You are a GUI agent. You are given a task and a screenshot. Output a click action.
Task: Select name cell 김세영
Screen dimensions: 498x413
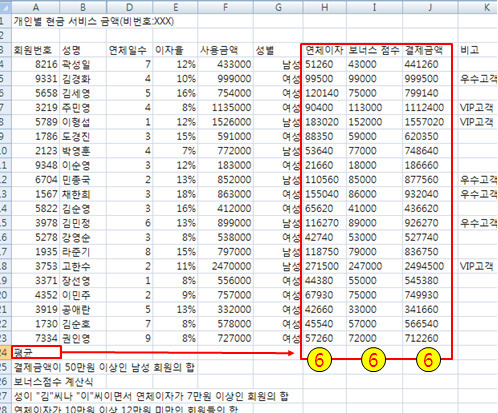pos(83,93)
